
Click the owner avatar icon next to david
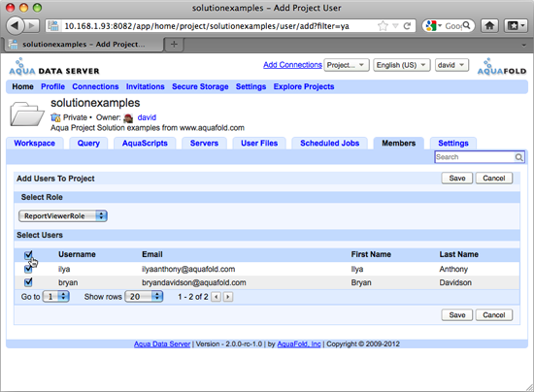pyautogui.click(x=128, y=117)
